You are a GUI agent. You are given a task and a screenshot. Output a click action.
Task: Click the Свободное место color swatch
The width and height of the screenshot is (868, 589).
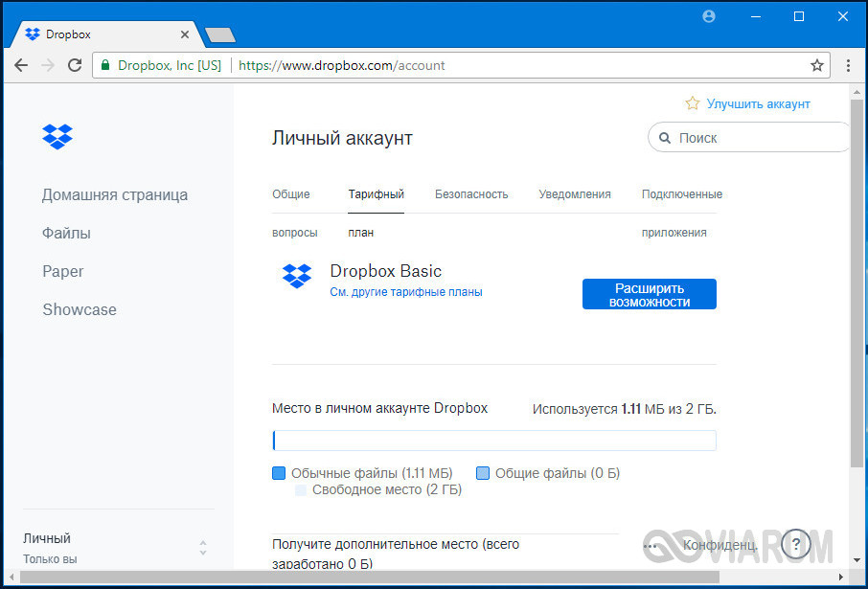(301, 490)
